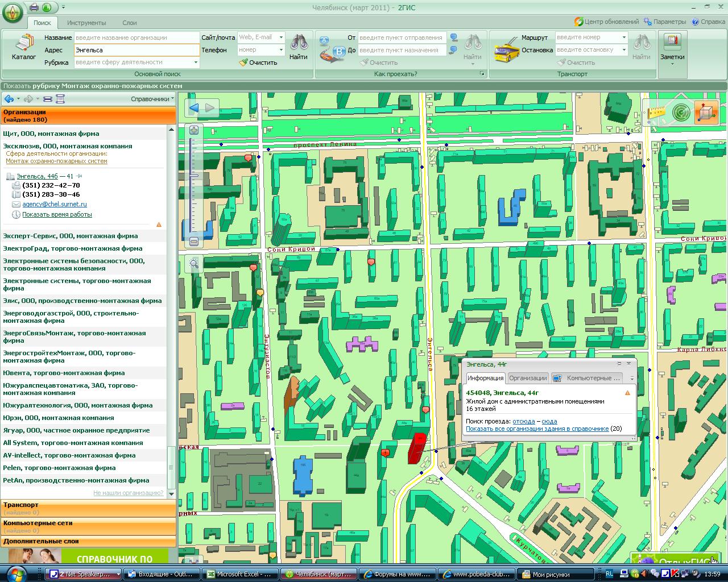The image size is (728, 582).
Task: Select Эксперт-Сервис, ООО, монтажная фирма
Action: point(71,236)
